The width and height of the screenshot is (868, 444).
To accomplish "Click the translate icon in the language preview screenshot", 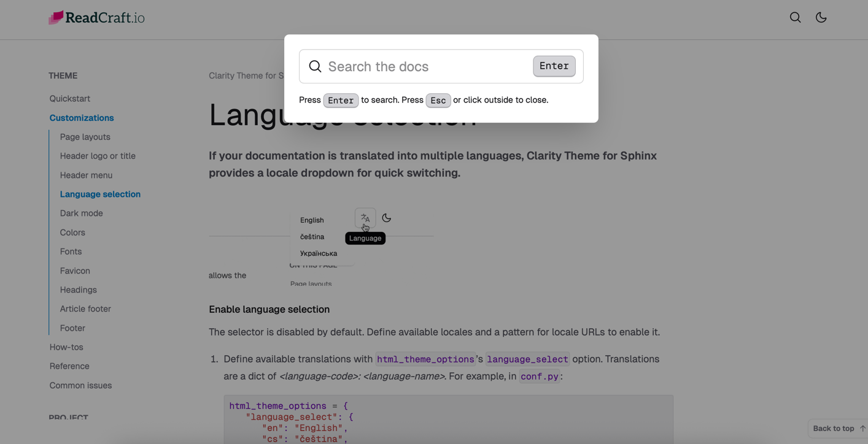I will (x=365, y=218).
